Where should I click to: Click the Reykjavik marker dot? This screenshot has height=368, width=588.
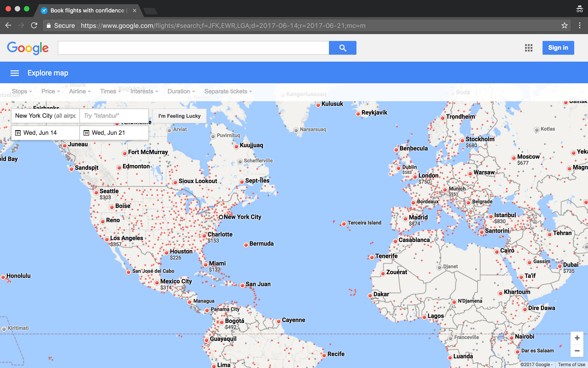358,114
